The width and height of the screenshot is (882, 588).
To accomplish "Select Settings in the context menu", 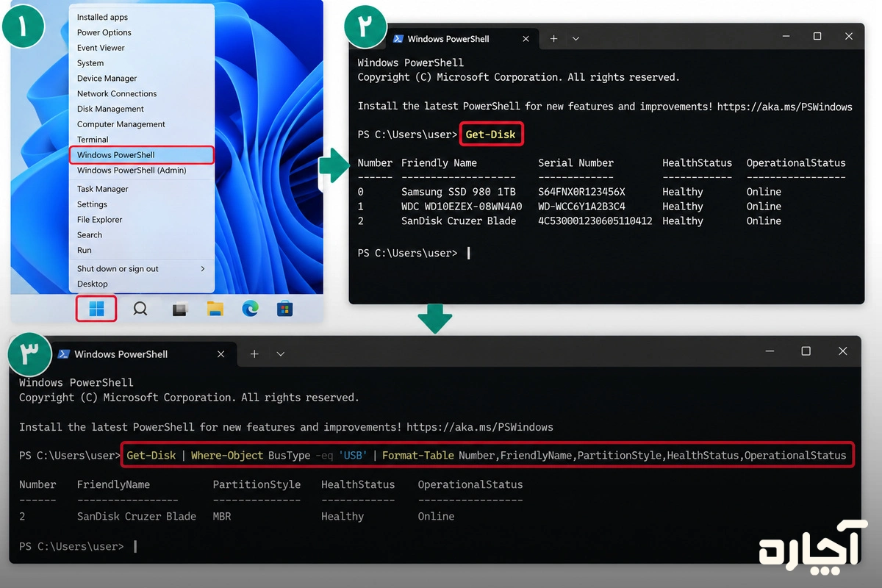I will click(92, 204).
